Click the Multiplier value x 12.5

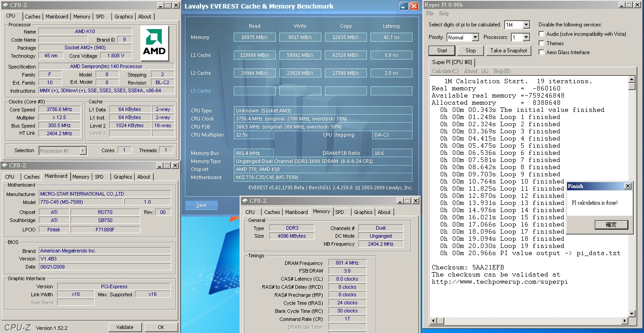click(59, 117)
